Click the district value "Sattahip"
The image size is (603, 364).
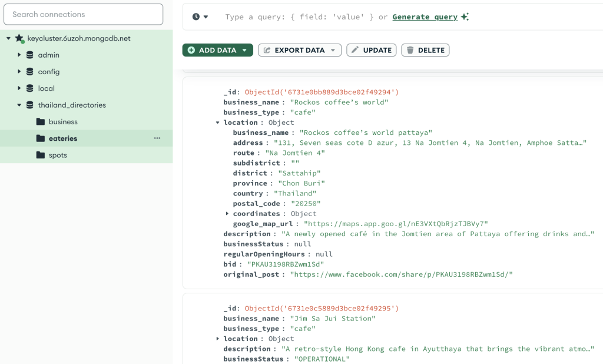(x=299, y=173)
